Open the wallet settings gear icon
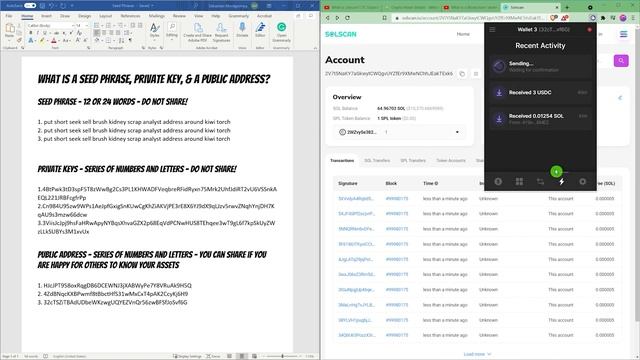640x360 pixels. [582, 182]
